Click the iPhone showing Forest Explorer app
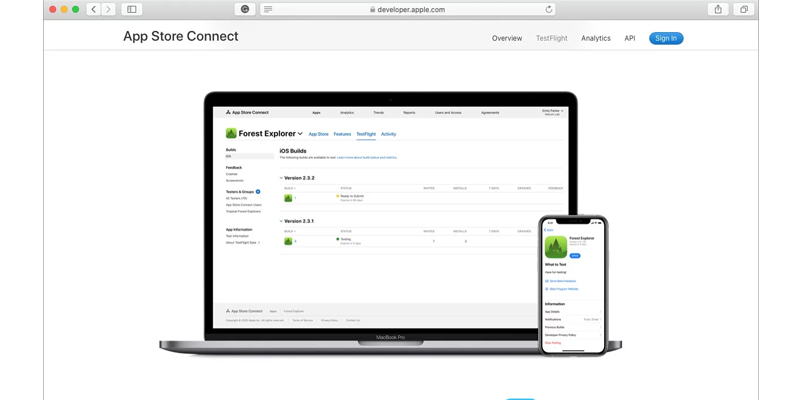 point(573,285)
